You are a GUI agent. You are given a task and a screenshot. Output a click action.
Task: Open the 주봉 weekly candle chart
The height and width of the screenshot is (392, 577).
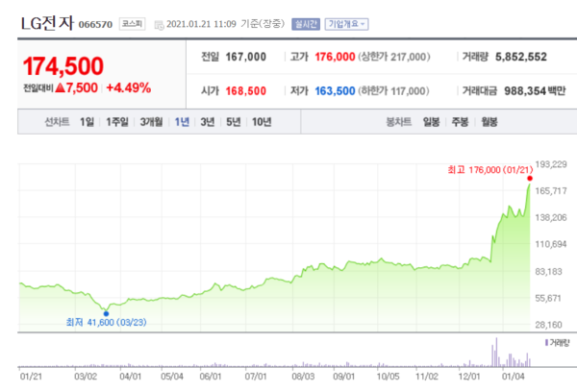(460, 122)
